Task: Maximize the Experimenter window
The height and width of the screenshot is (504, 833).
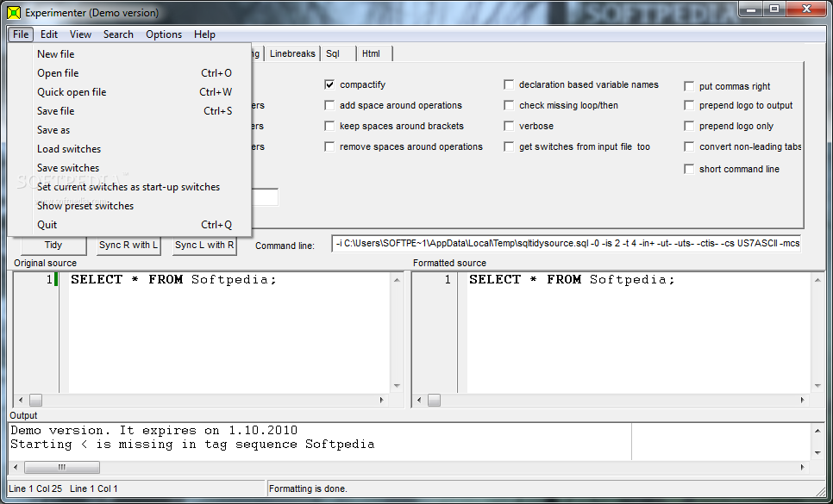Action: click(x=774, y=9)
